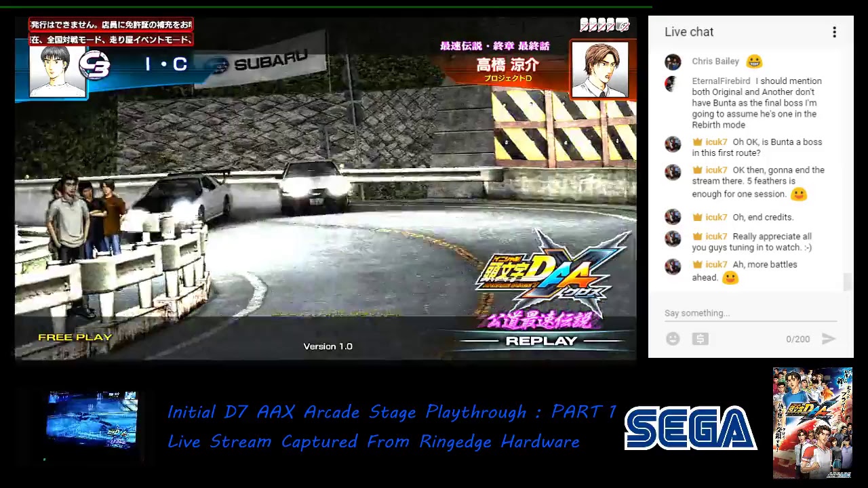Image resolution: width=868 pixels, height=488 pixels.
Task: Click the grinning emoji in Chris Bailey's message
Action: [753, 62]
